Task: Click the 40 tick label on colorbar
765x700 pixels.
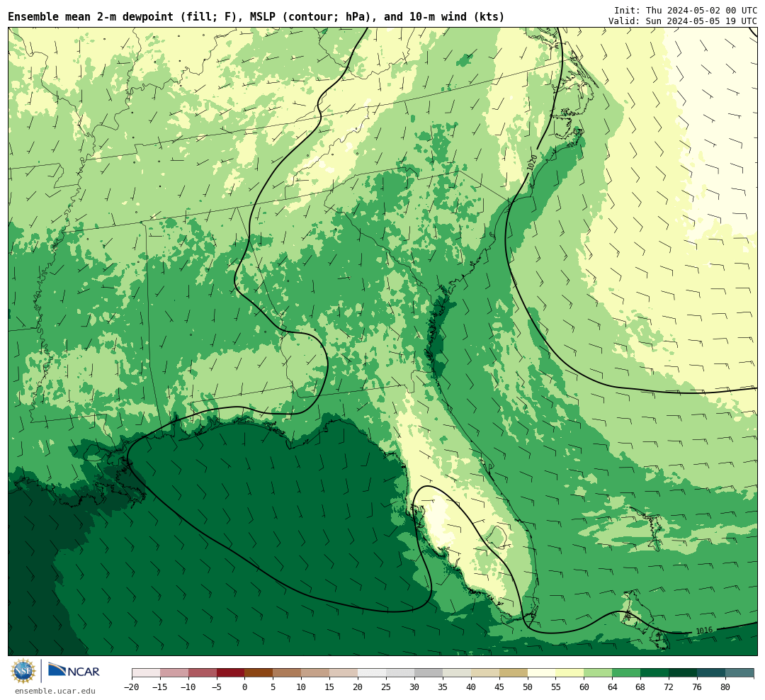Action: point(471,687)
